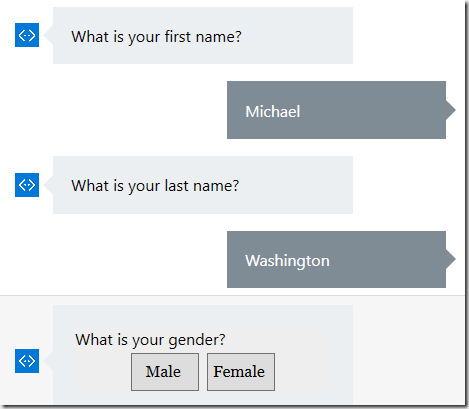Click the pointer tail of gender question bubble
Viewport: 469px width, 409px height.
pyautogui.click(x=48, y=361)
